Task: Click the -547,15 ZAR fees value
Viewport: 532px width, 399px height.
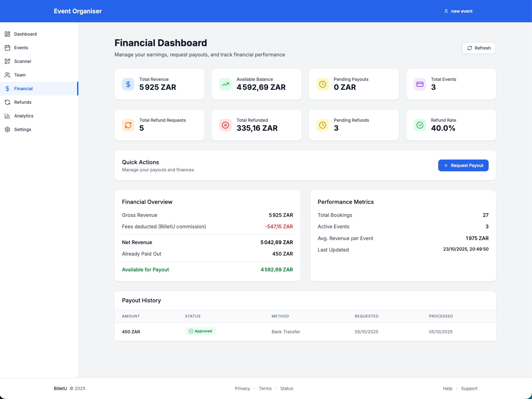Action: 279,226
